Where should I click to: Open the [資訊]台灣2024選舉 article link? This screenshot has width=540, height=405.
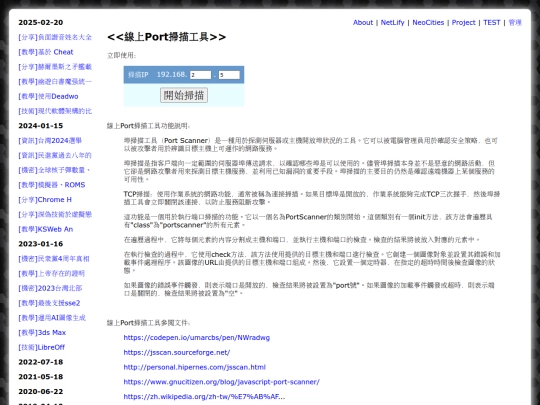tap(50, 141)
